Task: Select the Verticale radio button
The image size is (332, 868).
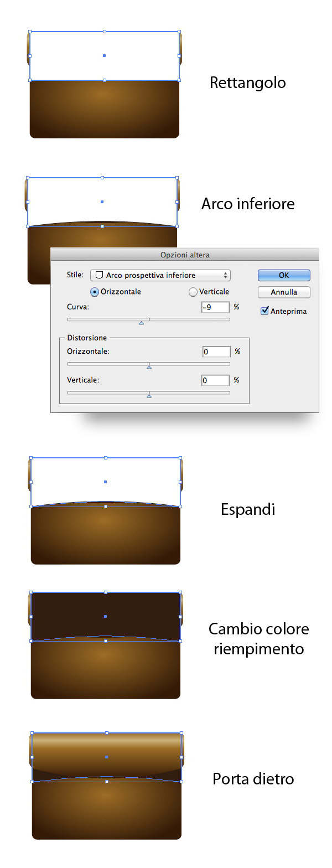Action: tap(193, 292)
